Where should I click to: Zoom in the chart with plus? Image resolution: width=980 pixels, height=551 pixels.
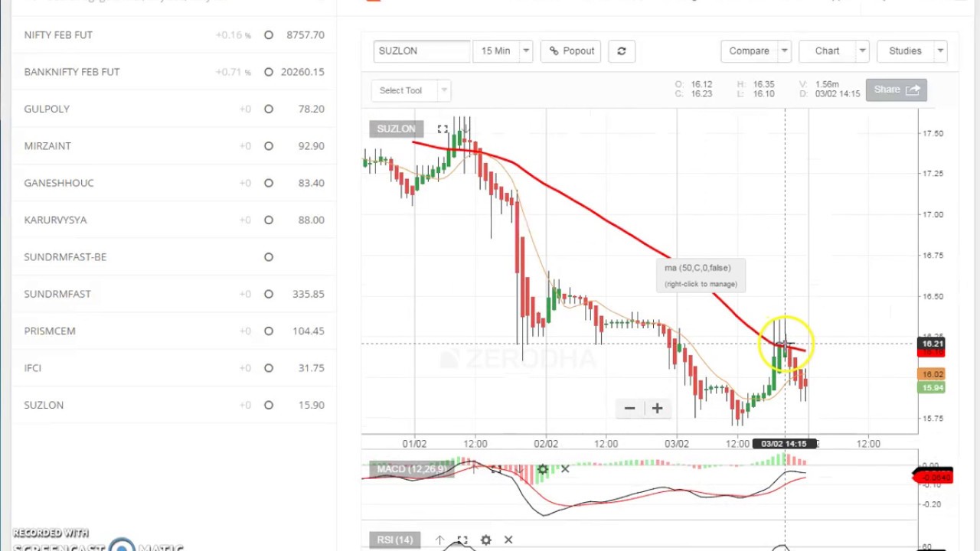click(x=657, y=408)
